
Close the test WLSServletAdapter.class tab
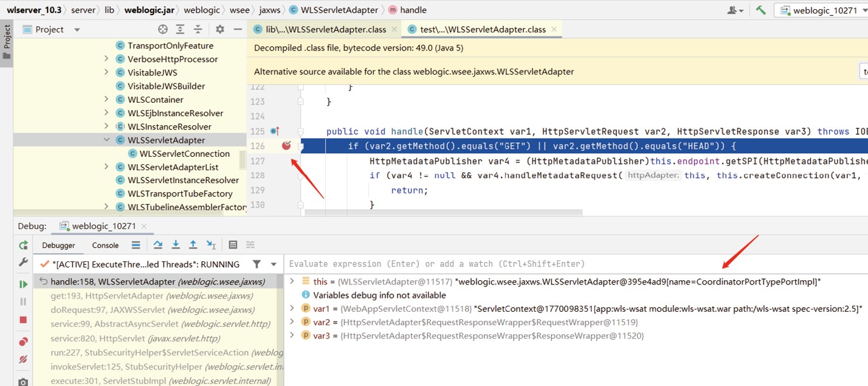click(x=553, y=29)
